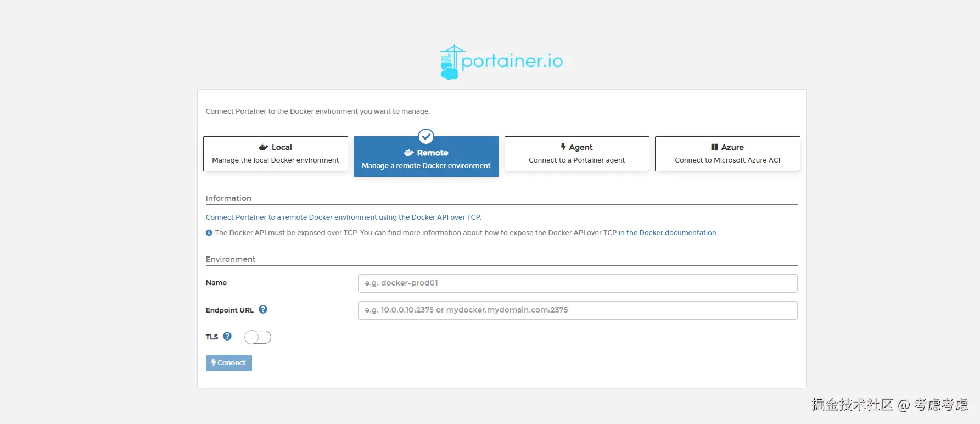This screenshot has height=424, width=980.
Task: Focus the Endpoint URL input field
Action: click(x=578, y=310)
